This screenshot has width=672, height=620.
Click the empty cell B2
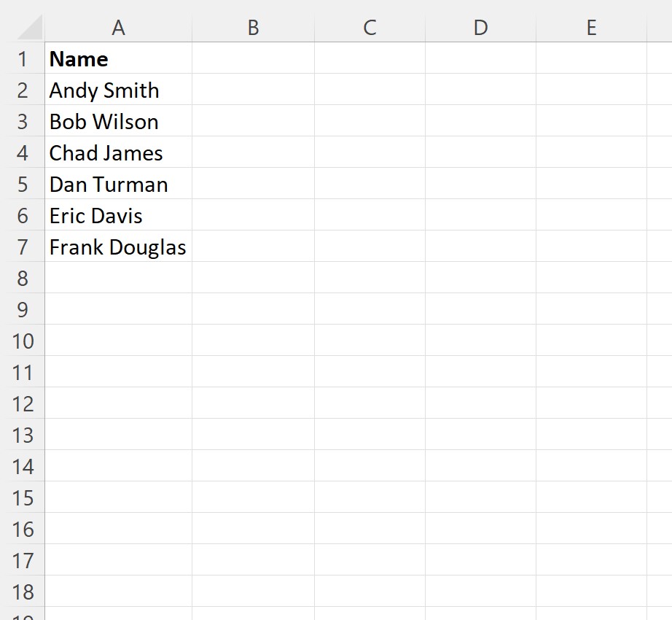click(252, 90)
